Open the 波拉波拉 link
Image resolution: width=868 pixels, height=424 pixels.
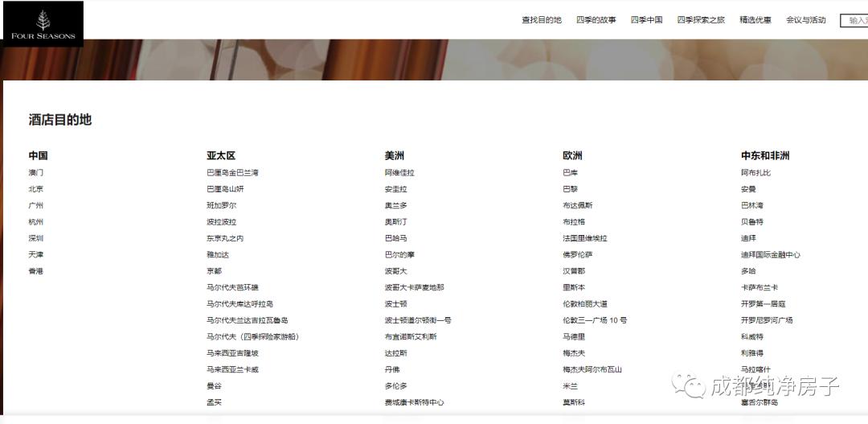[222, 222]
